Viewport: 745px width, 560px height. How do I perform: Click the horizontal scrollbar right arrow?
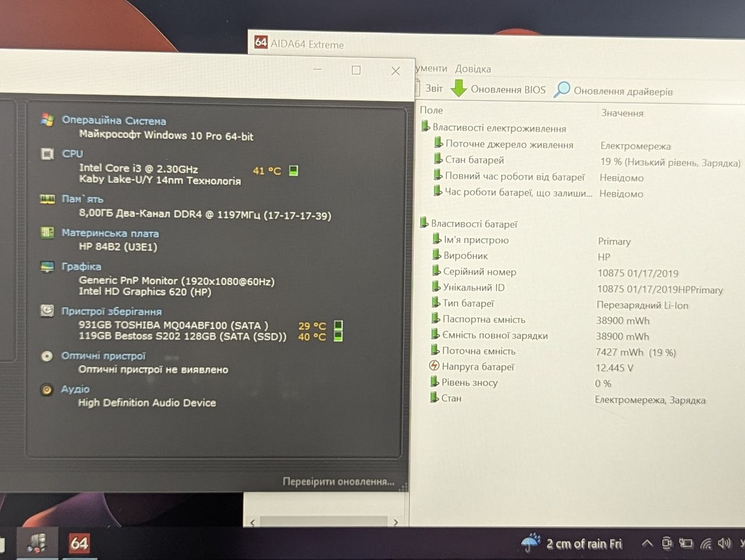[x=396, y=522]
